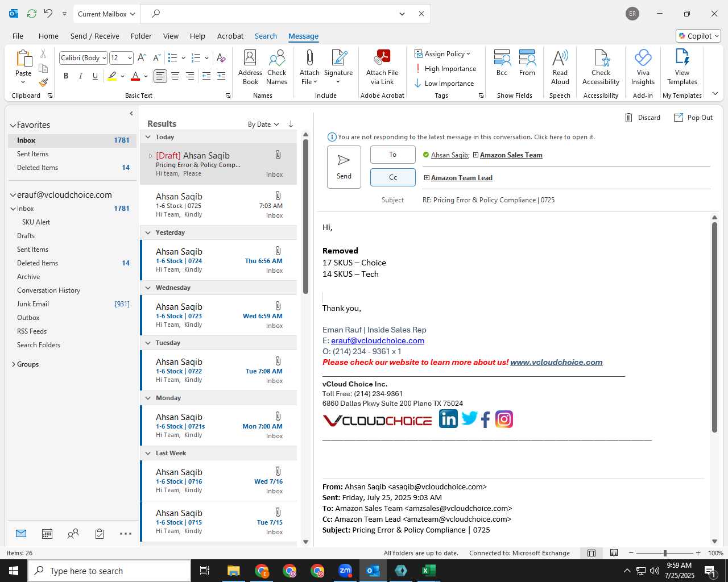Open the LinkedIn icon in signature
This screenshot has height=582, width=728.
(x=448, y=419)
